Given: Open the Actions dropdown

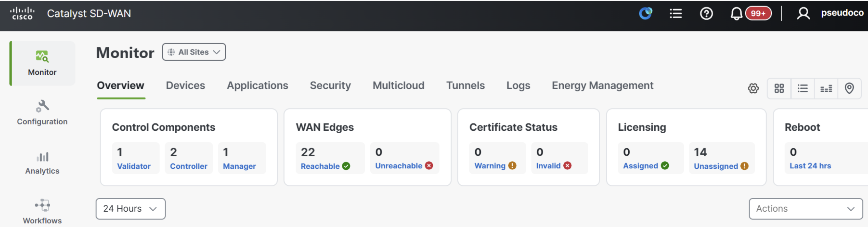Looking at the screenshot, I should pyautogui.click(x=806, y=209).
